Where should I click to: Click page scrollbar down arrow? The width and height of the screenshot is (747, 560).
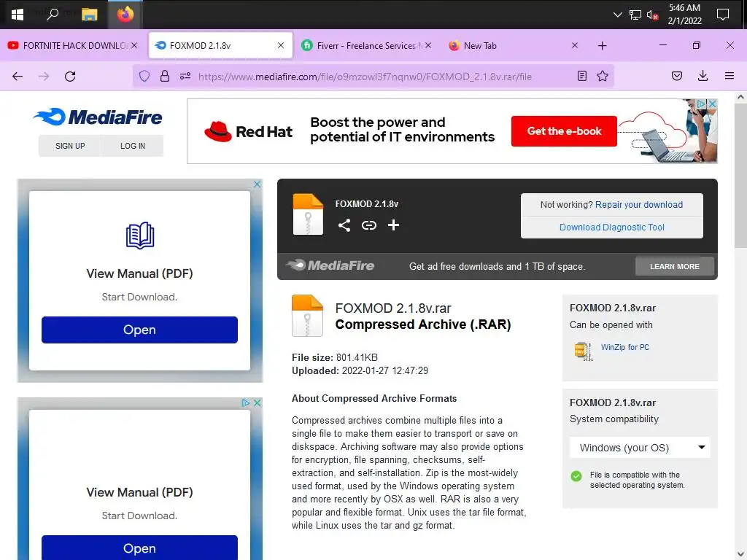click(x=740, y=554)
